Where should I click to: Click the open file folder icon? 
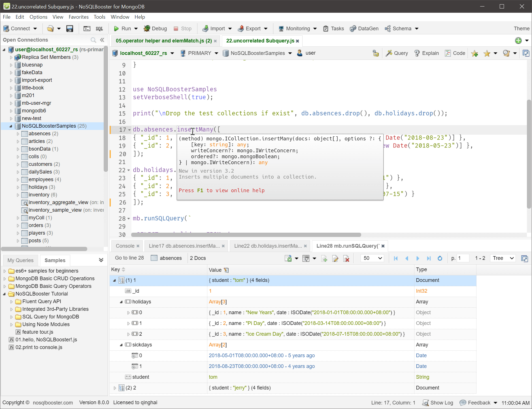coord(50,29)
